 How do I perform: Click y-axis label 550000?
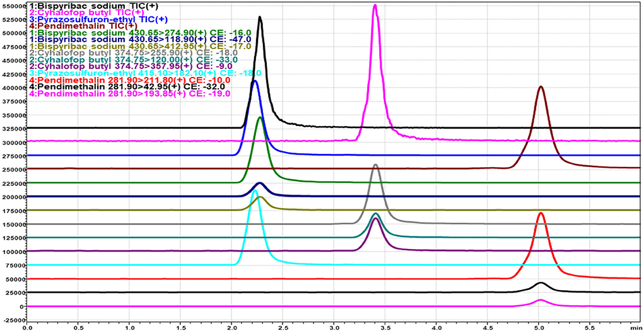pyautogui.click(x=13, y=7)
